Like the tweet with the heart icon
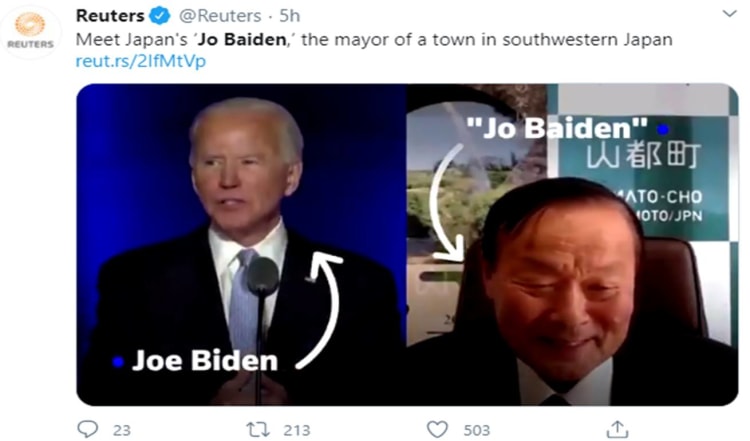 437,430
